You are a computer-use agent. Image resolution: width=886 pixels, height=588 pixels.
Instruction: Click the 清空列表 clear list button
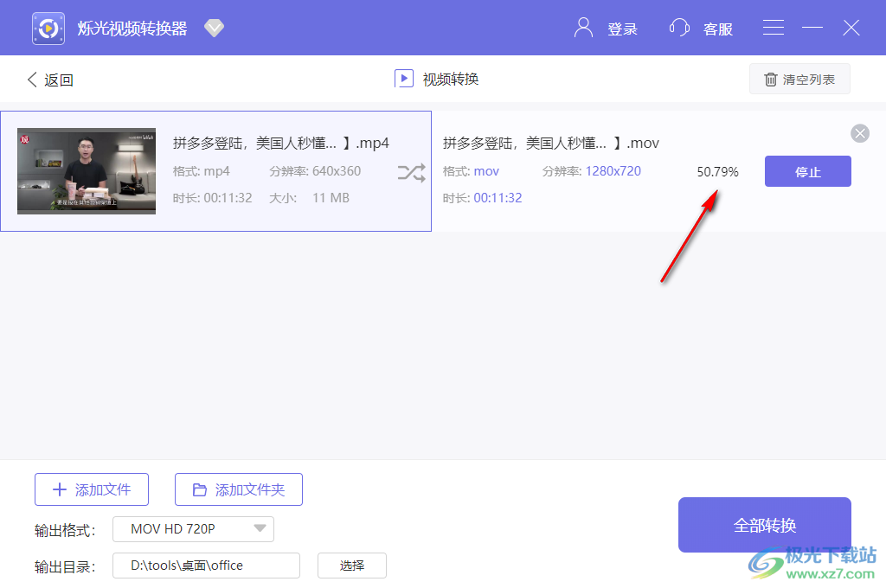[799, 79]
